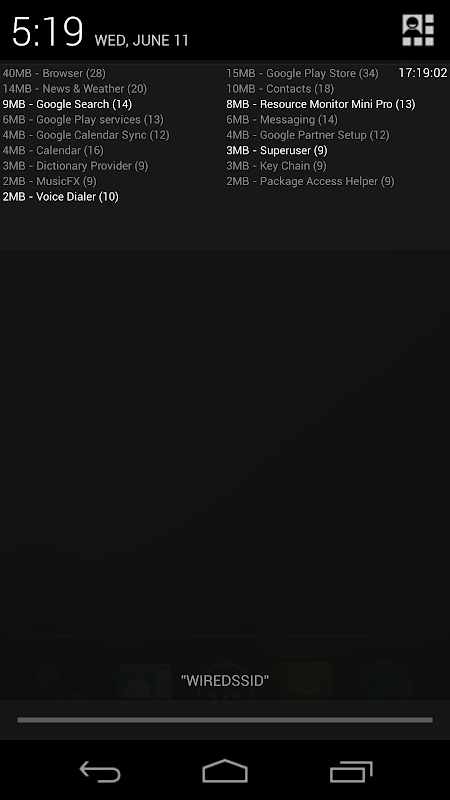The width and height of the screenshot is (450, 800).
Task: Select the highlighted Voice Dialer entry
Action: click(60, 196)
